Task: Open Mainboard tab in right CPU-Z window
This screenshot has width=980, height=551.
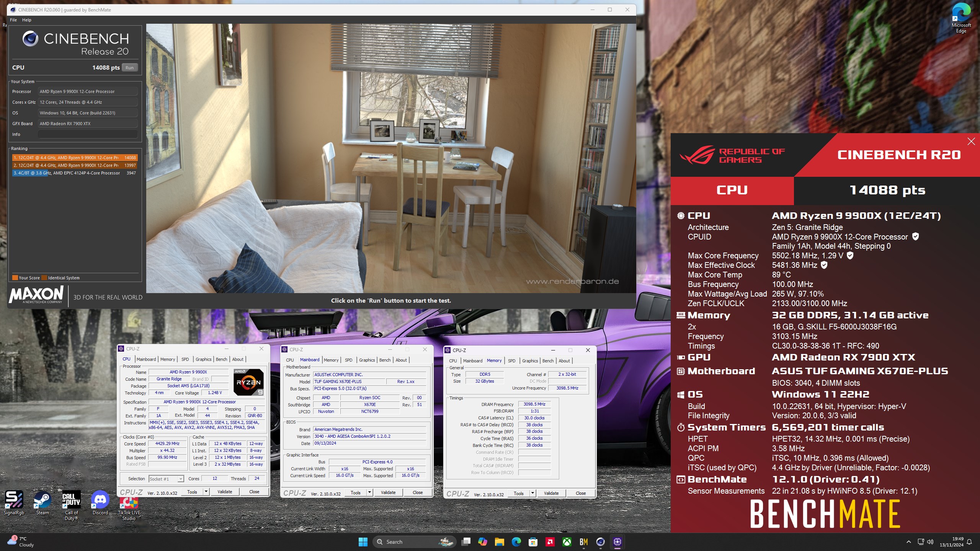Action: [473, 361]
